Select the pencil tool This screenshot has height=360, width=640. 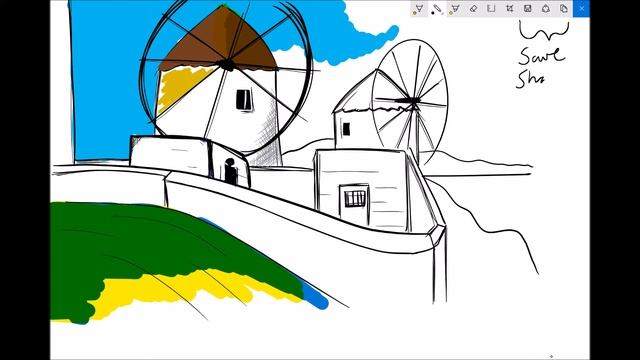pyautogui.click(x=437, y=8)
